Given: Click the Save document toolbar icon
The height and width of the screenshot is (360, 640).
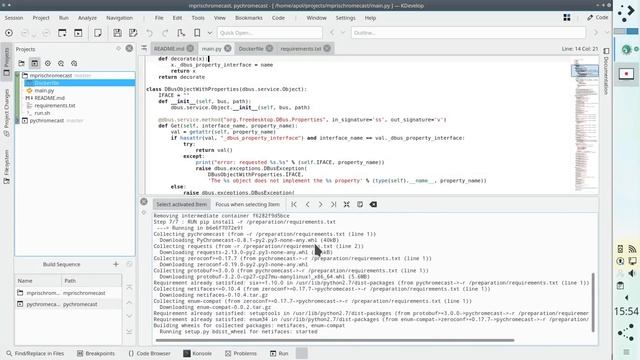Looking at the screenshot, I should [x=117, y=33].
